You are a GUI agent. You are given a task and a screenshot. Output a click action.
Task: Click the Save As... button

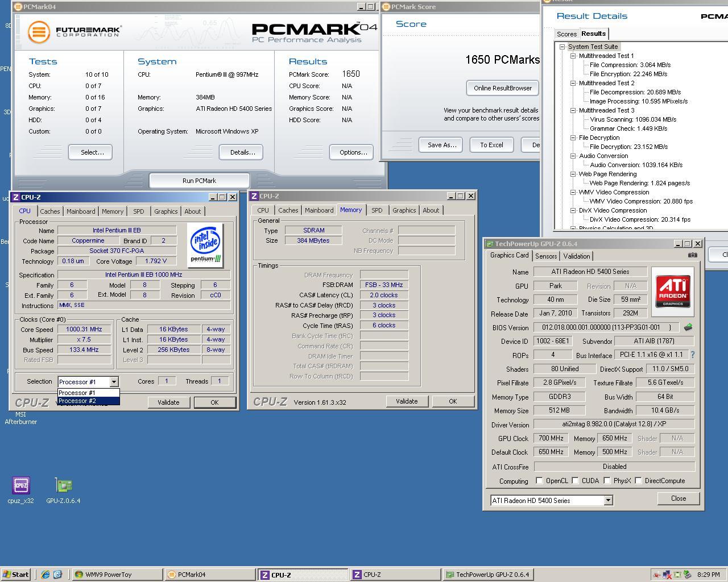442,145
